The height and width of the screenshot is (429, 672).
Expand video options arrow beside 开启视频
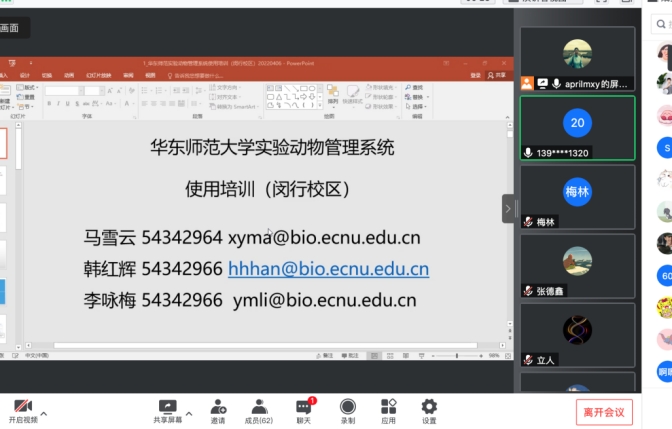tap(44, 414)
